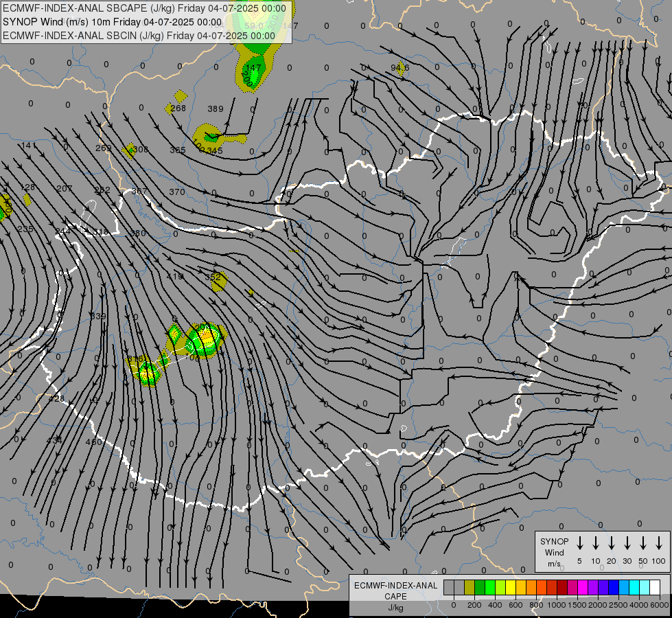Viewport: 672px width, 618px height.
Task: Click the 365 CAPE value on map
Action: point(177,150)
